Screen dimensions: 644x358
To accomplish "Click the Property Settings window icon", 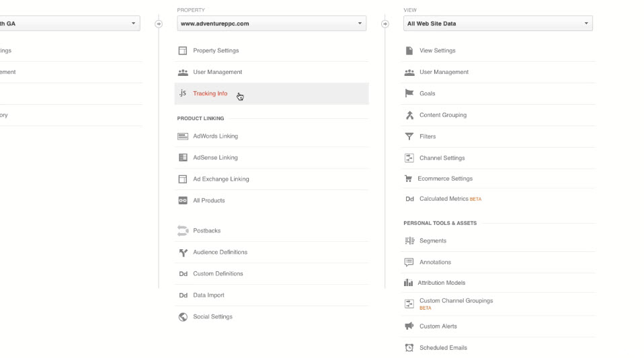I will point(182,51).
